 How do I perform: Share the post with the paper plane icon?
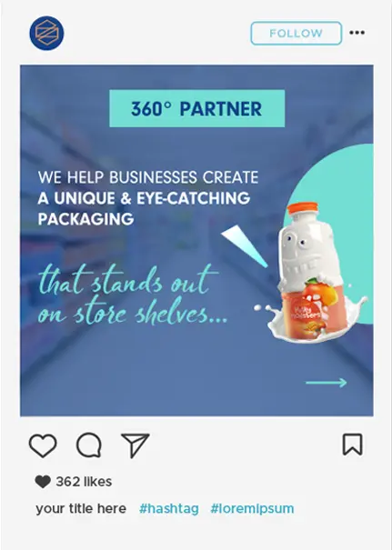(136, 445)
